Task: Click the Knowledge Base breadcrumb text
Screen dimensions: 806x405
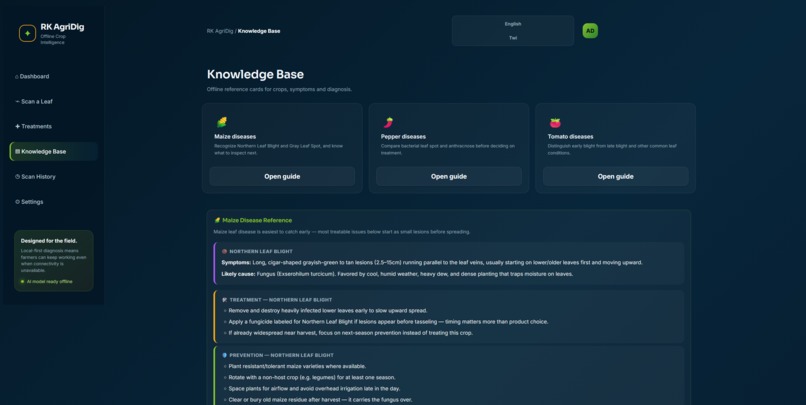Action: tap(259, 31)
